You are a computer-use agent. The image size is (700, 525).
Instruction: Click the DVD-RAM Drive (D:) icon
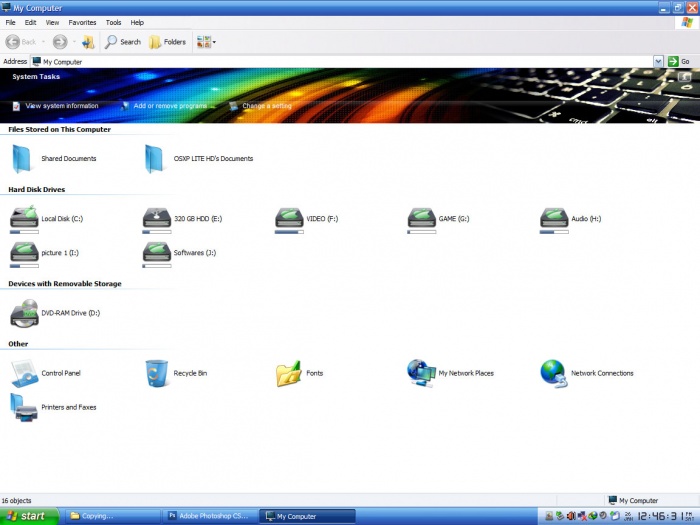(x=24, y=314)
